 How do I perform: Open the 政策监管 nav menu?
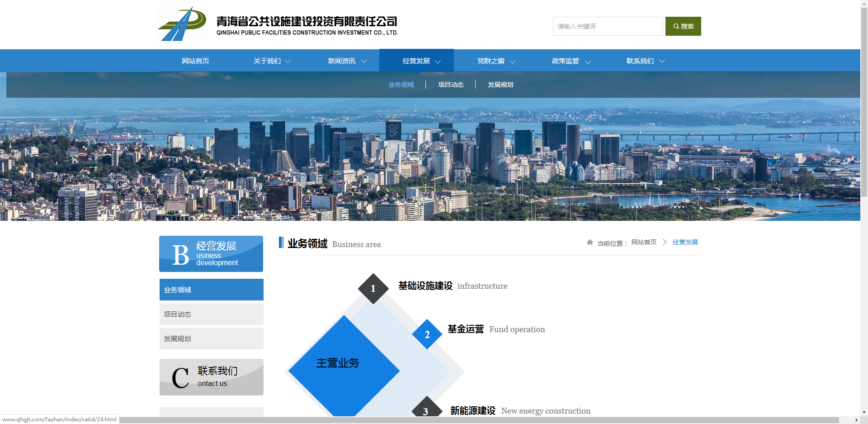[566, 61]
